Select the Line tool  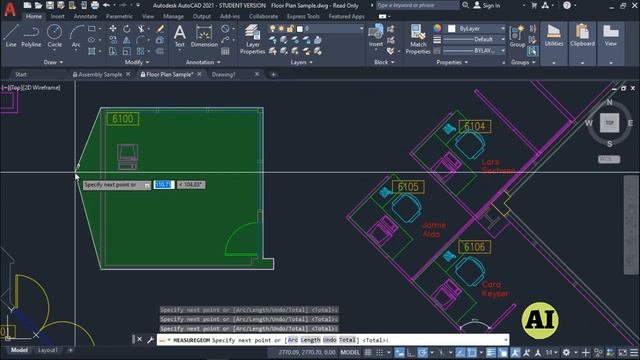11,36
